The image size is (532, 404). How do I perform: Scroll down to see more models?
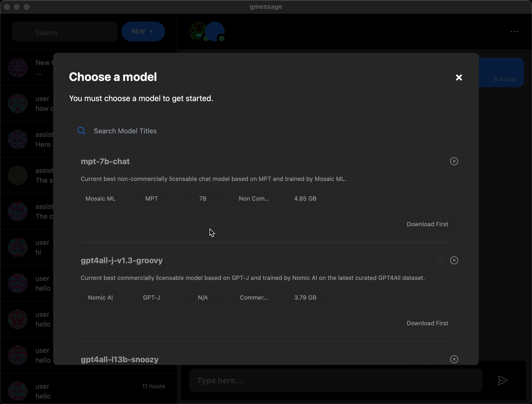pos(266,255)
